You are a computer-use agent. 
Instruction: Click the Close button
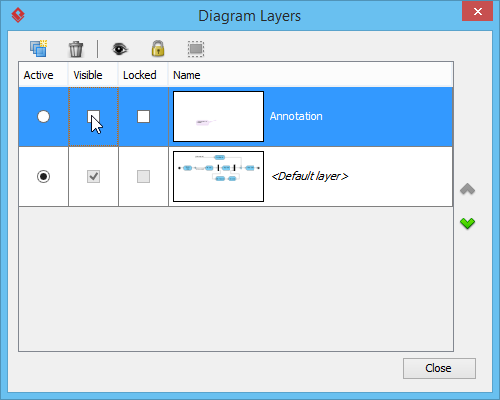pyautogui.click(x=439, y=368)
